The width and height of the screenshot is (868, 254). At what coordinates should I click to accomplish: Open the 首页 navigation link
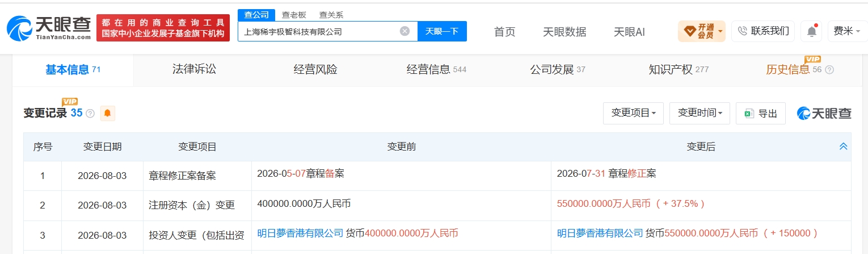click(504, 32)
